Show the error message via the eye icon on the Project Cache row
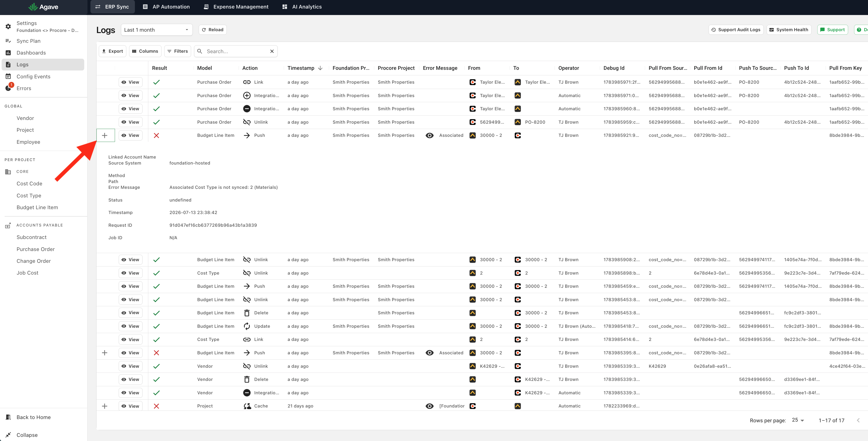Image resolution: width=868 pixels, height=441 pixels. pyautogui.click(x=429, y=406)
